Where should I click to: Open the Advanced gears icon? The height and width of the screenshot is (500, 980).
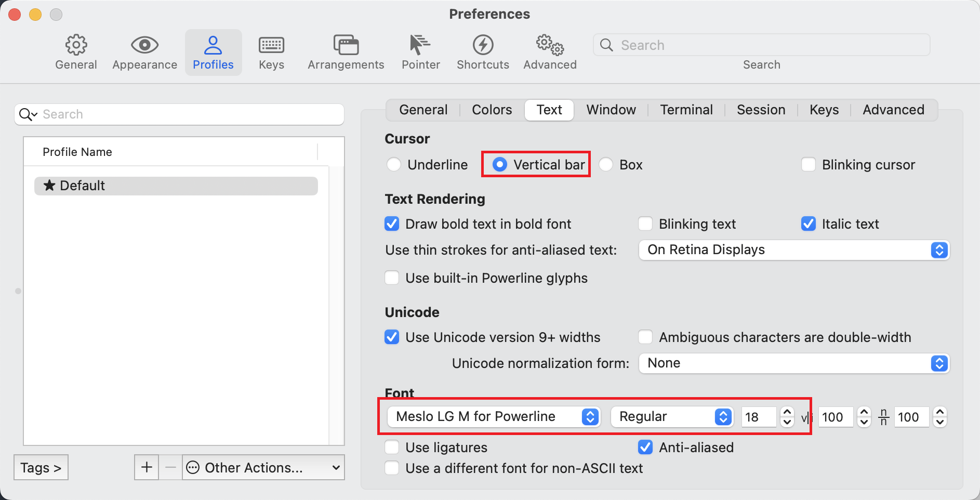(550, 45)
